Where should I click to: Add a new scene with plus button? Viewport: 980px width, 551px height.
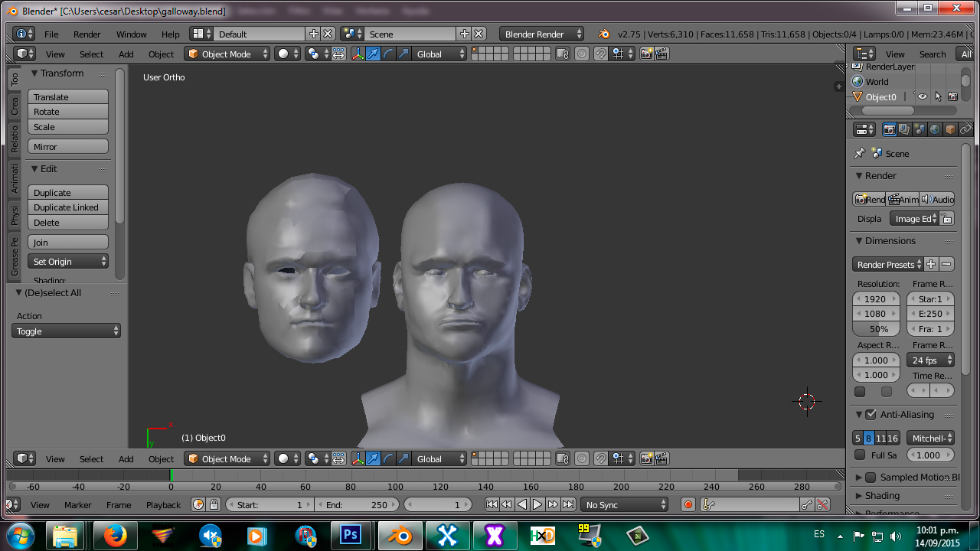pyautogui.click(x=464, y=34)
